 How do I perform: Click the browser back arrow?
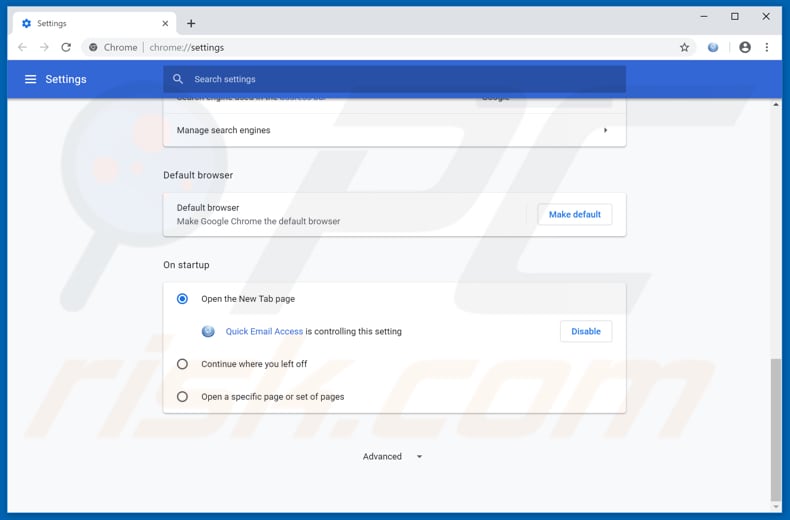(22, 47)
